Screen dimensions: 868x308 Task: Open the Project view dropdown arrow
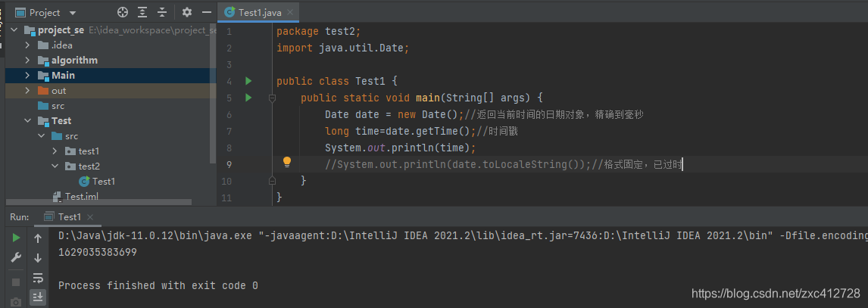point(73,13)
